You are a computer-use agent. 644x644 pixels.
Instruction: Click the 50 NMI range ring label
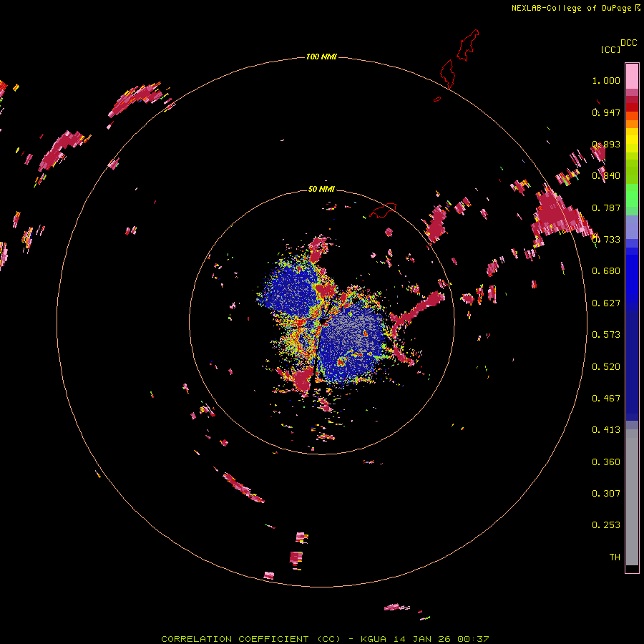coord(321,189)
